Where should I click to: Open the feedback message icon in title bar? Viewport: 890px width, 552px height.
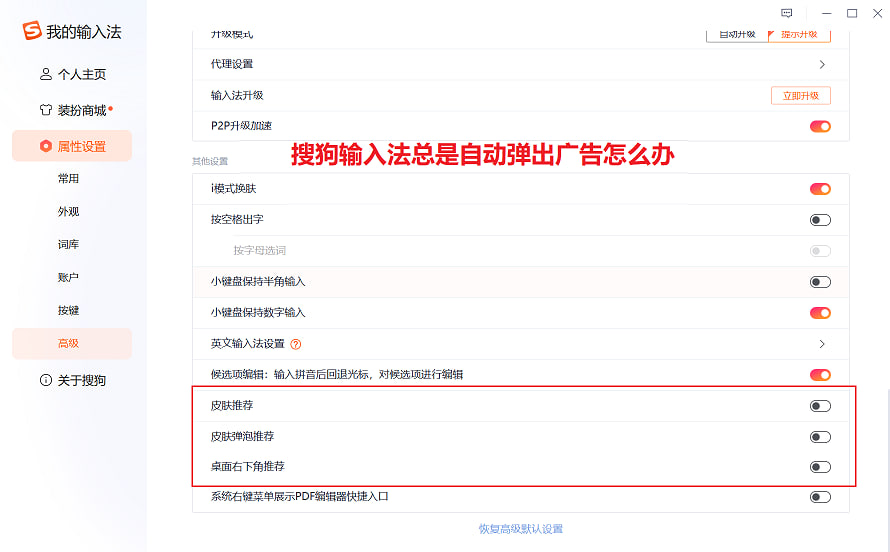pos(787,13)
